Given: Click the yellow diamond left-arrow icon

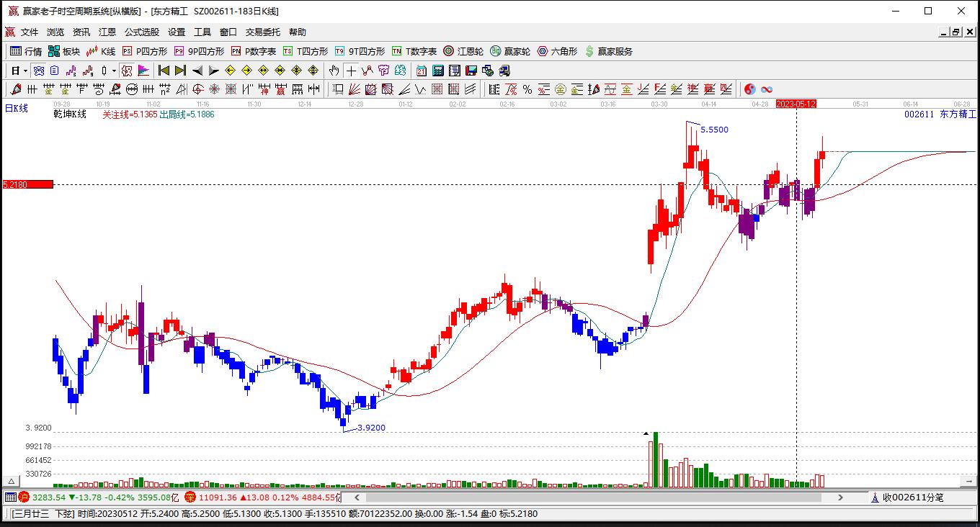Looking at the screenshot, I should (230, 71).
